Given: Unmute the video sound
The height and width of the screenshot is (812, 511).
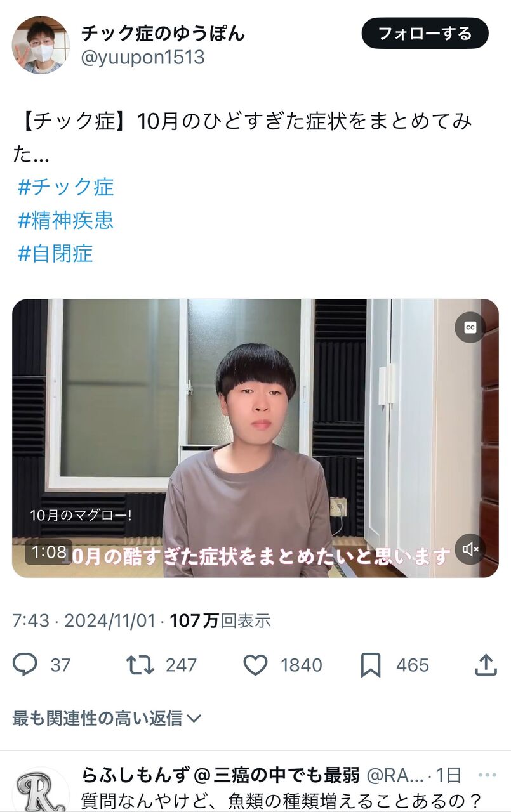Looking at the screenshot, I should pyautogui.click(x=470, y=549).
